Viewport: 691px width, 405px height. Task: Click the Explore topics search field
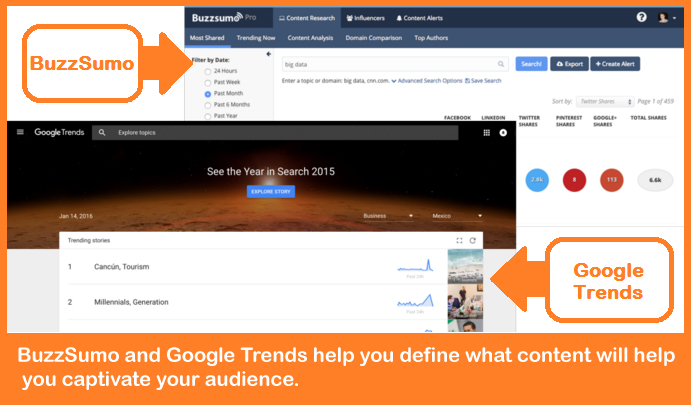click(275, 133)
